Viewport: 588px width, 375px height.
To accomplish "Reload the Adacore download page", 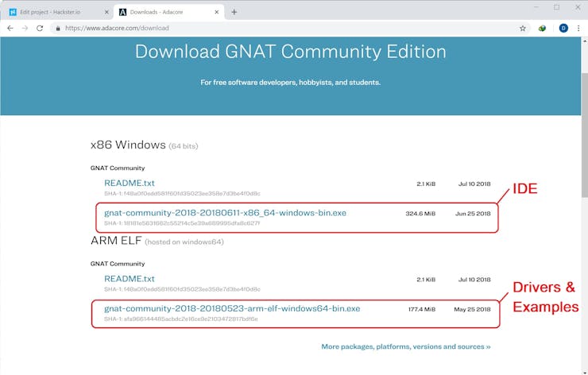I will (x=40, y=28).
